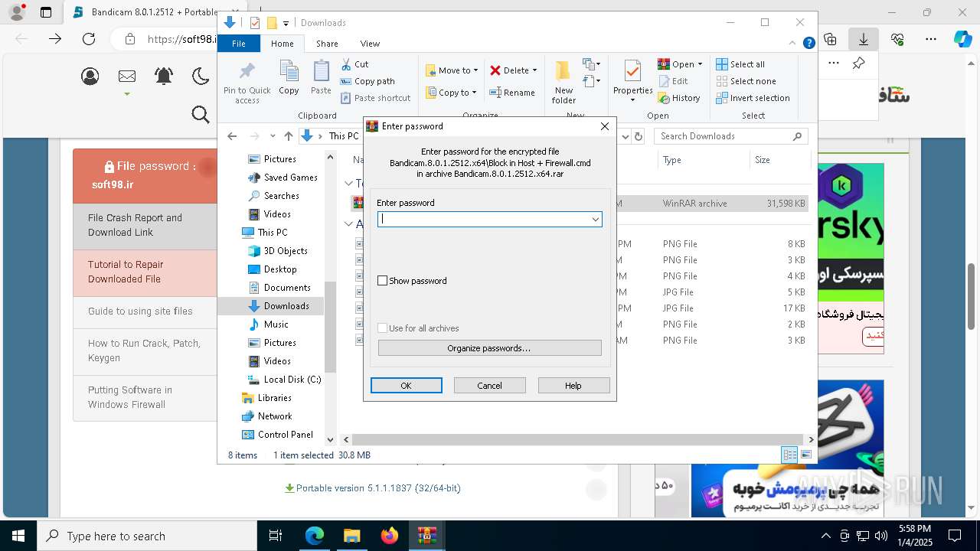Open the Enter password dropdown arrow

(595, 220)
